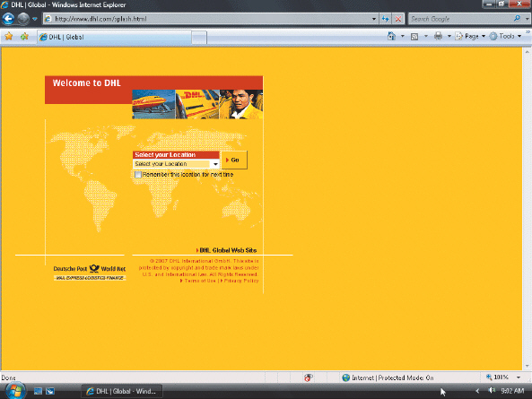Check Remember this location for next time

[x=138, y=175]
